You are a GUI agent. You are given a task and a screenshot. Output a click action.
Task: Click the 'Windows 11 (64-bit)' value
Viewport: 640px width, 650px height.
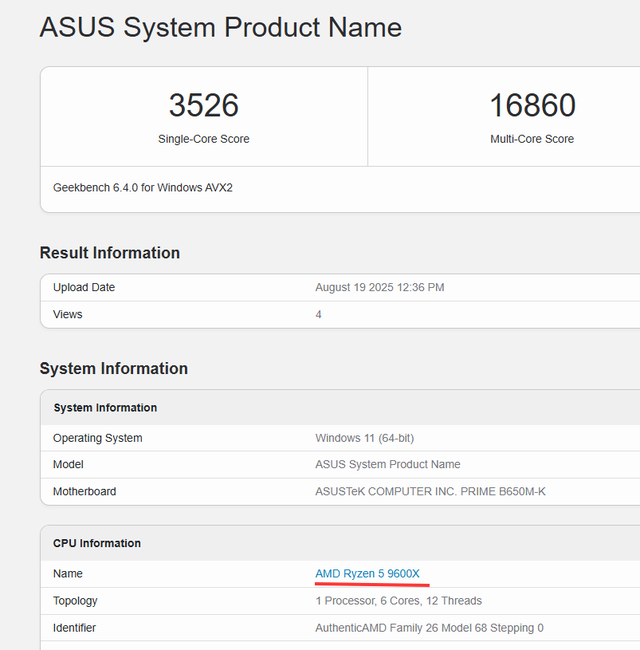[364, 438]
